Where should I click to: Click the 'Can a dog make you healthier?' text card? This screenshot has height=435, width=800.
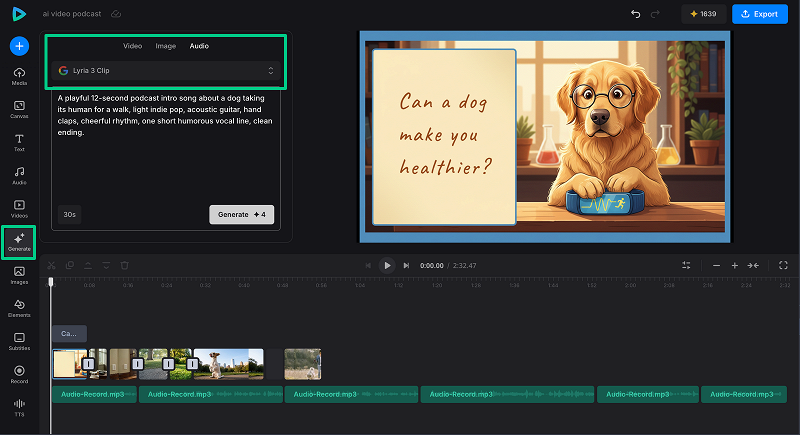pos(444,137)
